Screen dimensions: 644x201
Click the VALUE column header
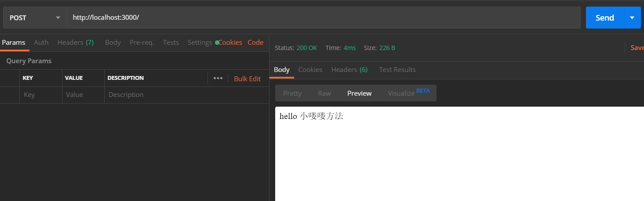pyautogui.click(x=74, y=78)
